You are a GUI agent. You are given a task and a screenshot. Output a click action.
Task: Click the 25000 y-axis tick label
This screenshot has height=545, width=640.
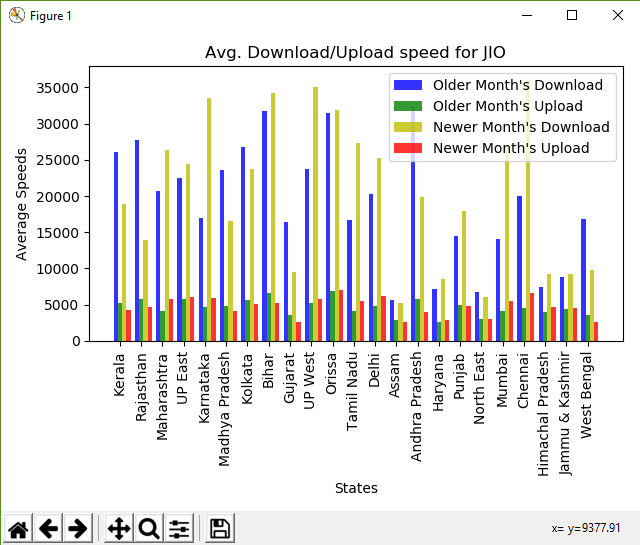(x=58, y=160)
